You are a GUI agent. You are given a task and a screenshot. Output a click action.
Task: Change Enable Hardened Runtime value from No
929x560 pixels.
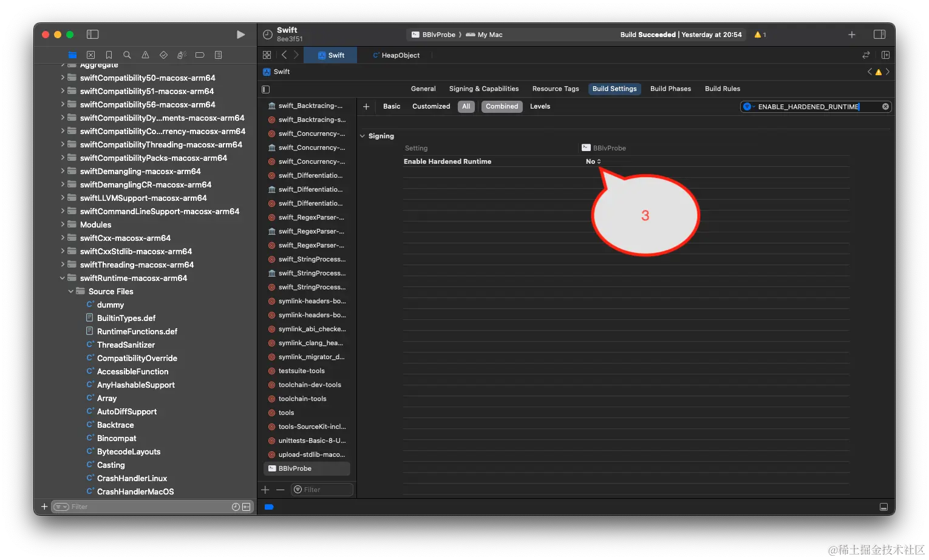tap(593, 161)
